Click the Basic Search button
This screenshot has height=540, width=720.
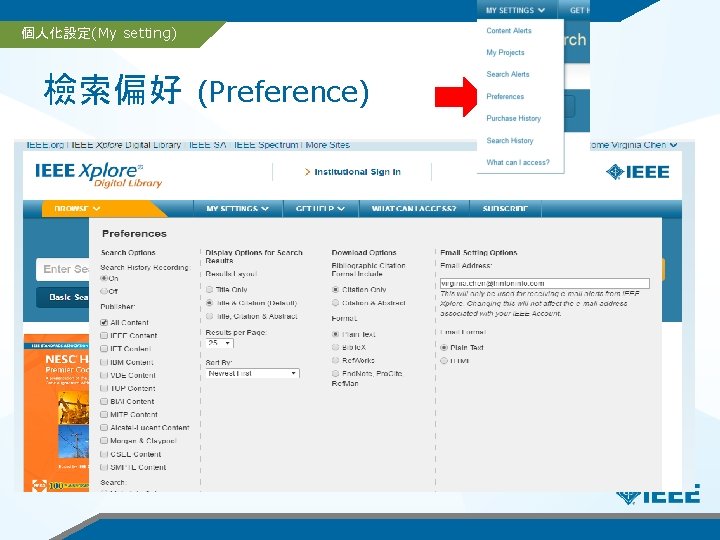63,298
